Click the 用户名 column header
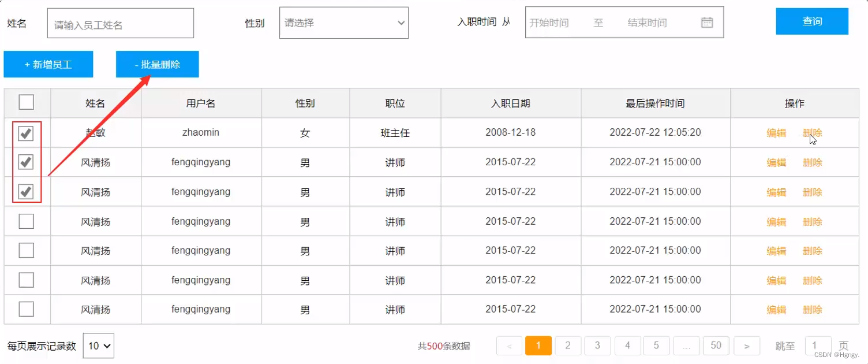Image resolution: width=868 pixels, height=364 pixels. [x=201, y=103]
